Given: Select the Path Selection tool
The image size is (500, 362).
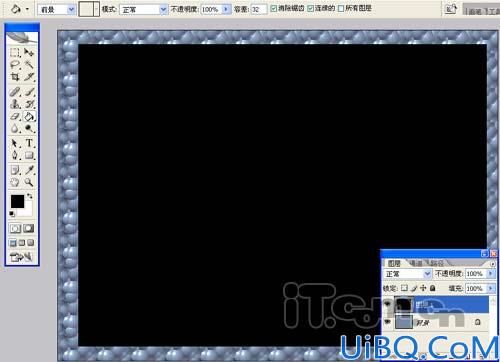Looking at the screenshot, I should pyautogui.click(x=15, y=143).
